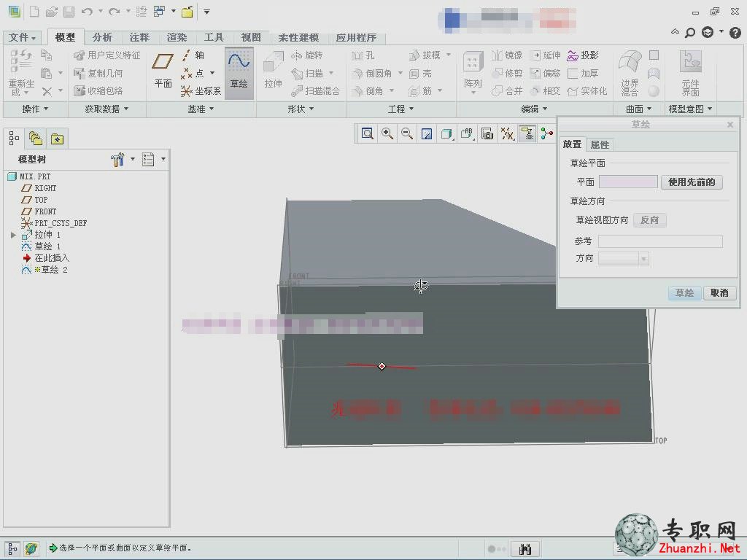Click the 实体化 (Solidify) tool
The height and width of the screenshot is (560, 747).
click(587, 91)
